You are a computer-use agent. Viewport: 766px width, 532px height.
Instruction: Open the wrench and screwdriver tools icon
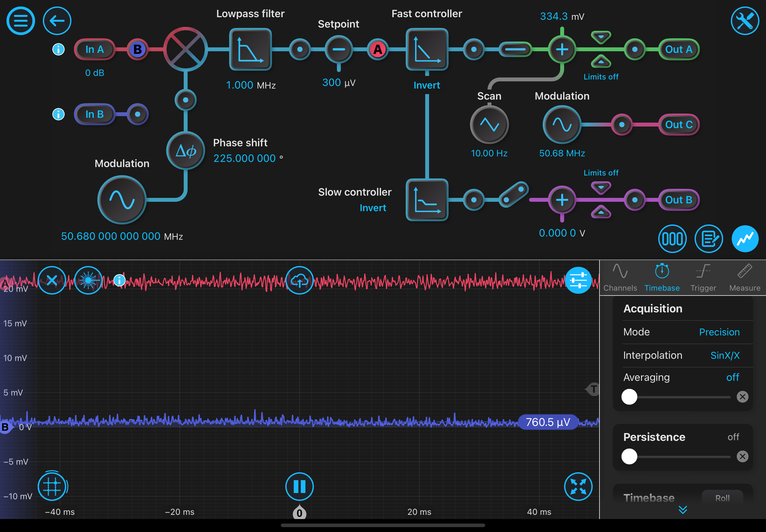tap(745, 21)
